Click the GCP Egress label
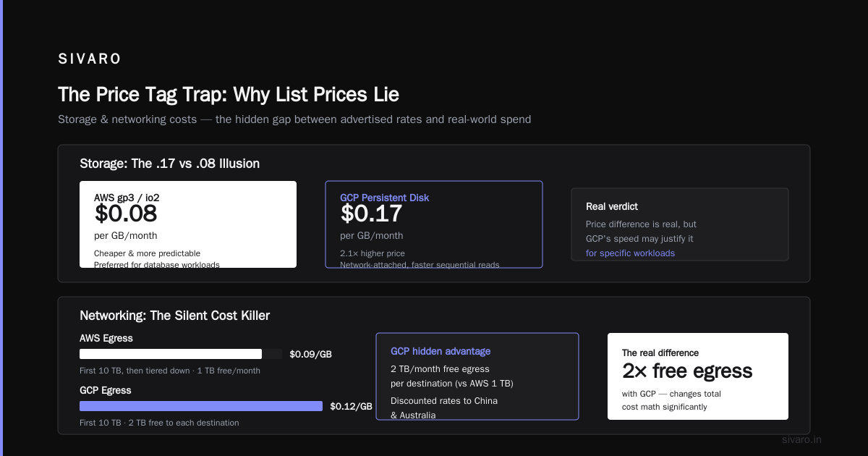The width and height of the screenshot is (868, 456). pyautogui.click(x=106, y=390)
